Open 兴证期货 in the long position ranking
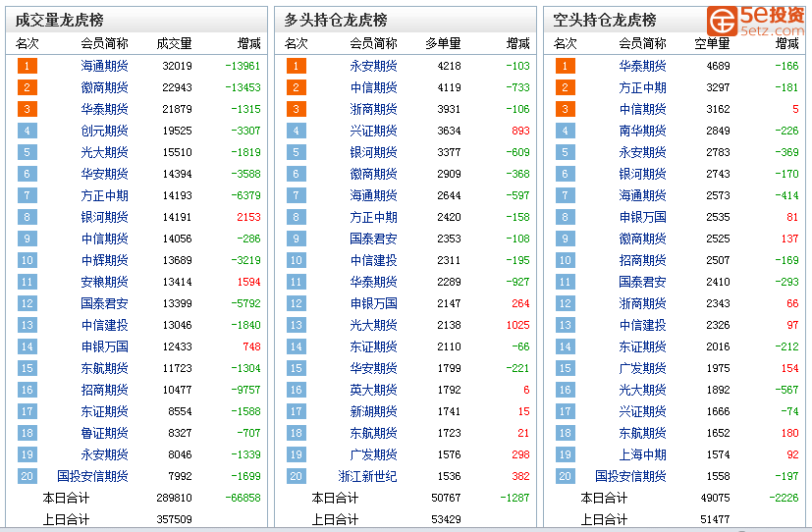 [x=373, y=131]
